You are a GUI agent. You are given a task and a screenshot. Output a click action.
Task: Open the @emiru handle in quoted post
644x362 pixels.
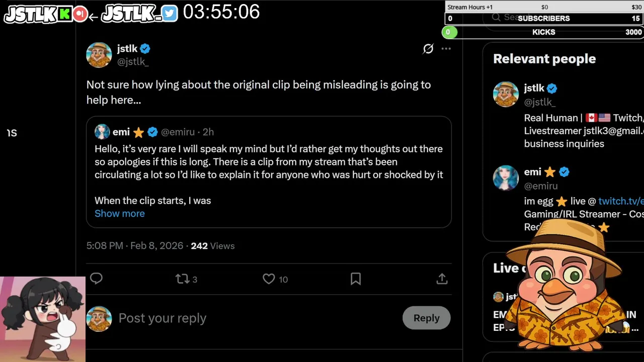coord(178,132)
